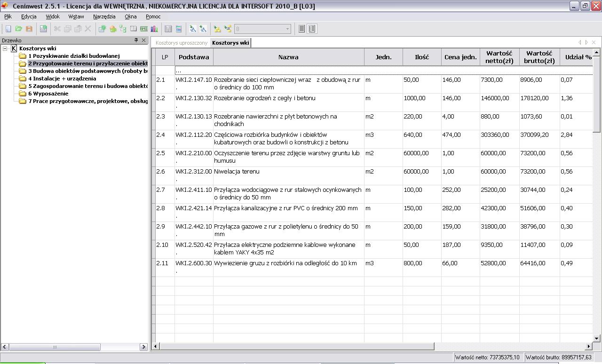Click the RMS toolbar icon
The width and height of the screenshot is (602, 364).
(x=143, y=29)
